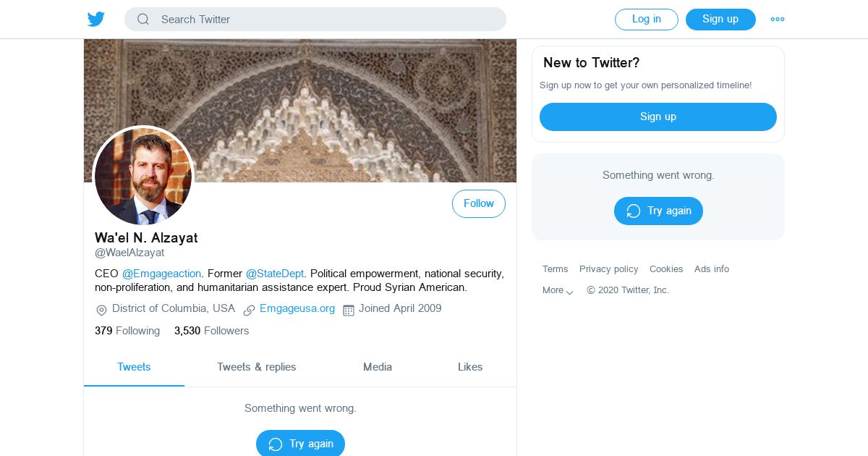Screen dimensions: 868x456
Task: Click Sign up in the sidebar panel
Action: pyautogui.click(x=658, y=117)
